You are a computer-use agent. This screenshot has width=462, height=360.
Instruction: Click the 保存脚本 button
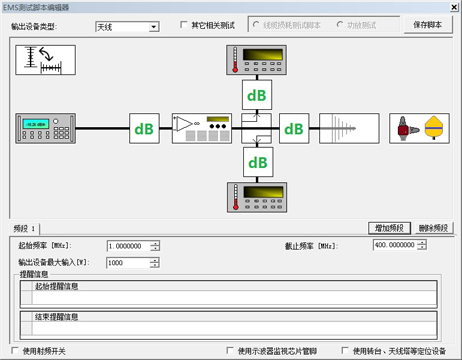pos(428,25)
